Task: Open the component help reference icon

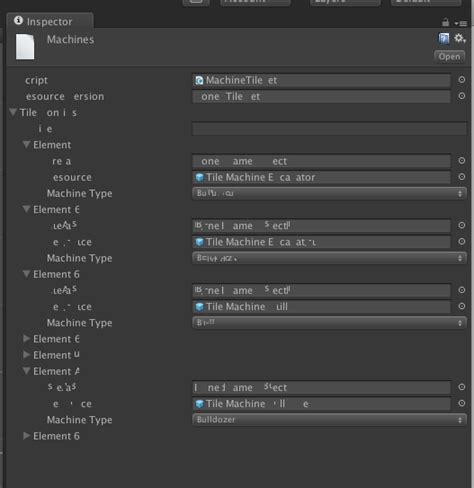Action: [443, 39]
